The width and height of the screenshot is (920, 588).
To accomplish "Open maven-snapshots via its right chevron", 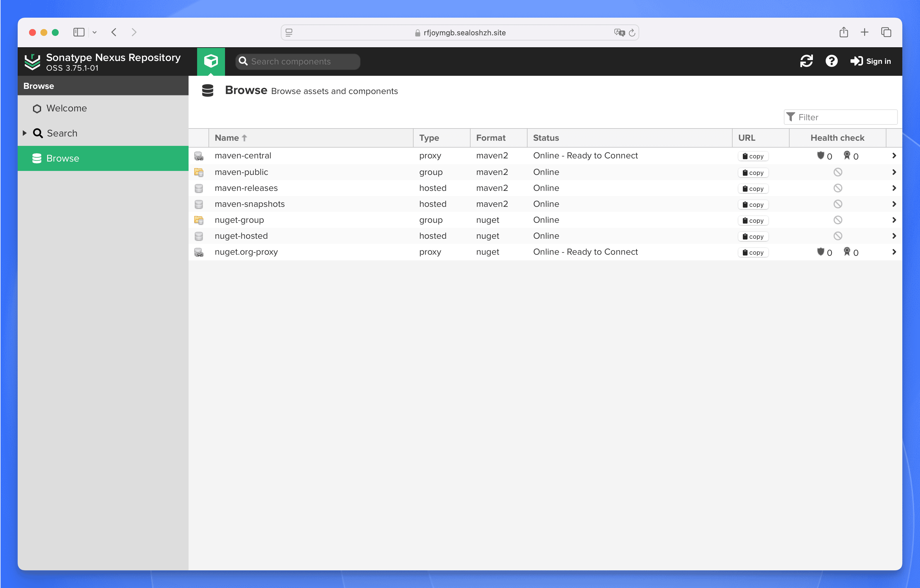I will coord(894,204).
